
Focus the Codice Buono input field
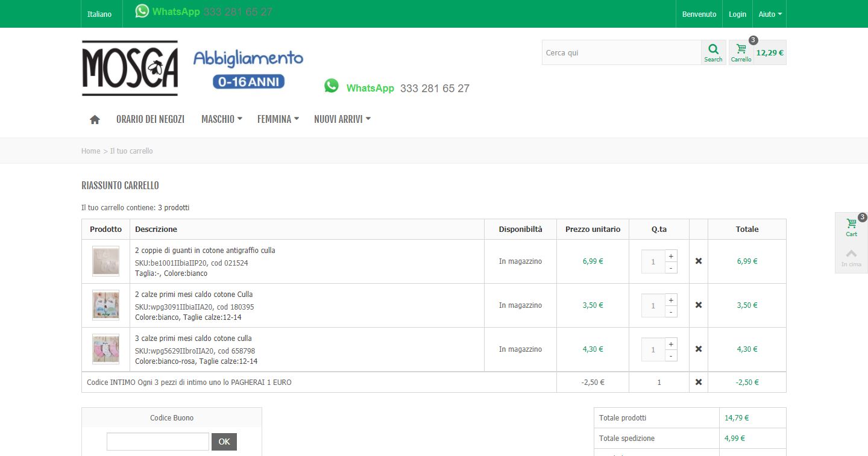tap(158, 442)
